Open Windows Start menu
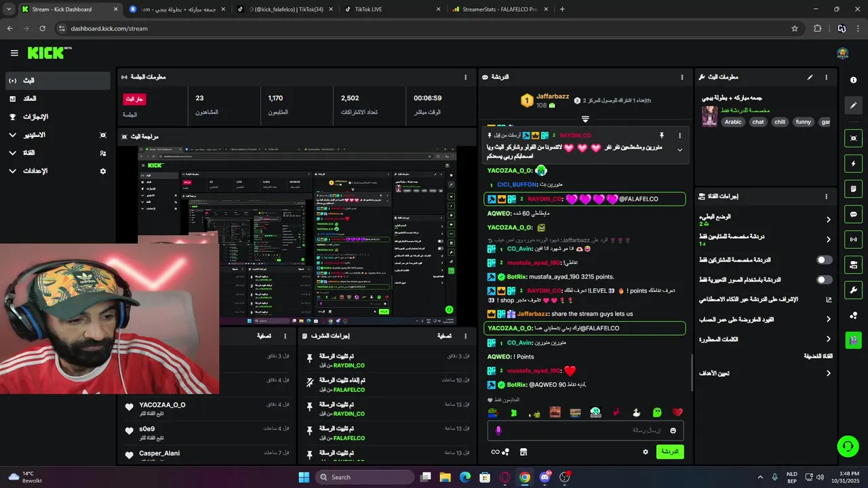 click(303, 477)
